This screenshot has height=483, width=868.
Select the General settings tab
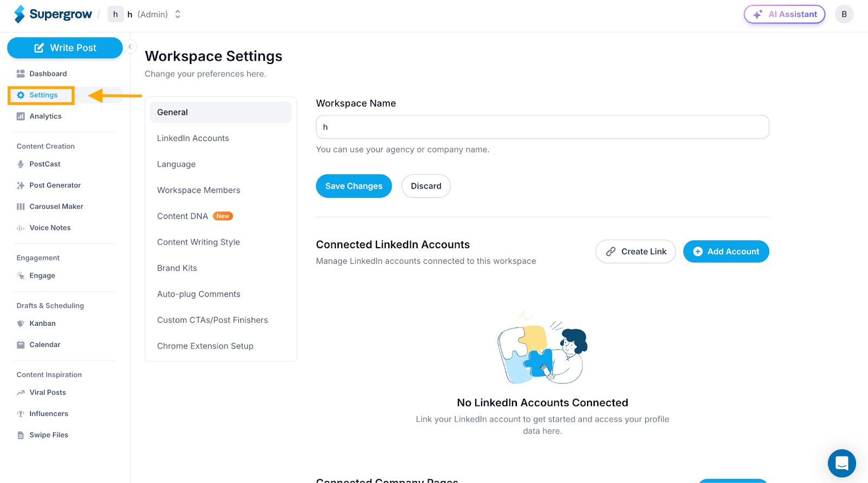point(221,112)
